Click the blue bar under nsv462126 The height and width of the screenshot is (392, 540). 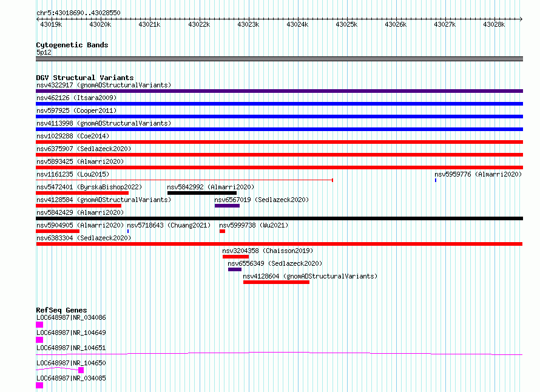pos(279,104)
